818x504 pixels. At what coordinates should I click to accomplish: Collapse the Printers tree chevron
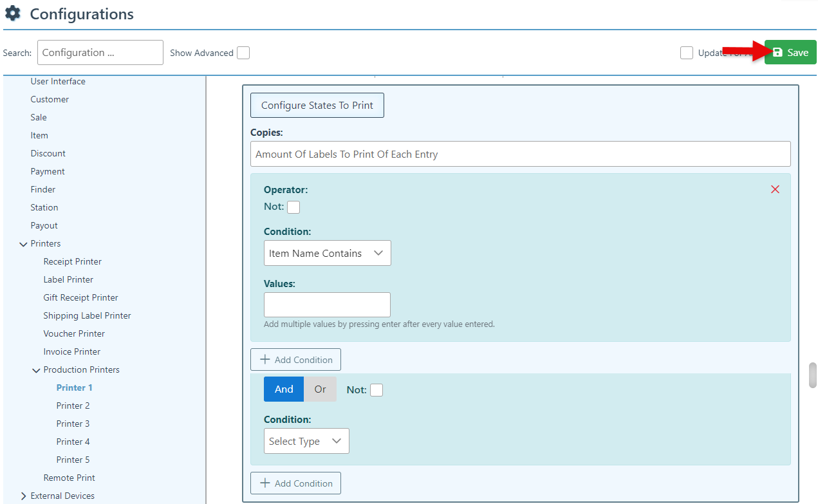(24, 244)
